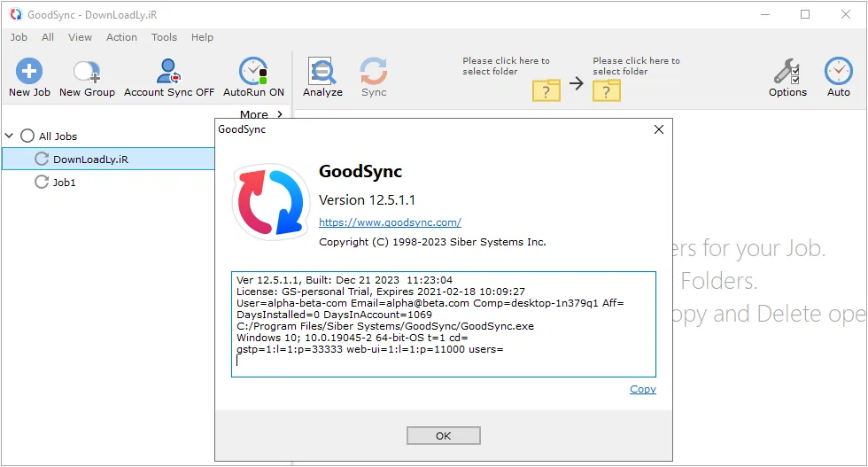Click DownLoadLy.iR job sync status icon
Viewport: 868px width, 467px height.
[x=42, y=159]
